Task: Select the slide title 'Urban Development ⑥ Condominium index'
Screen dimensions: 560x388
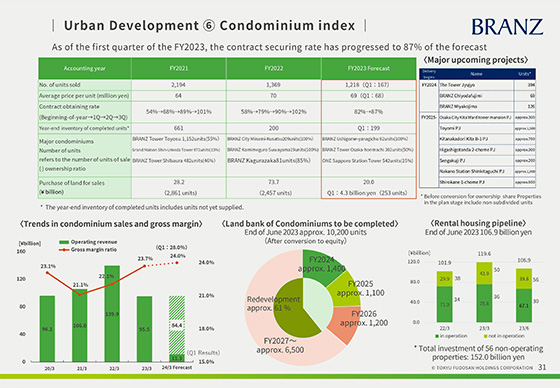Action: (210, 26)
